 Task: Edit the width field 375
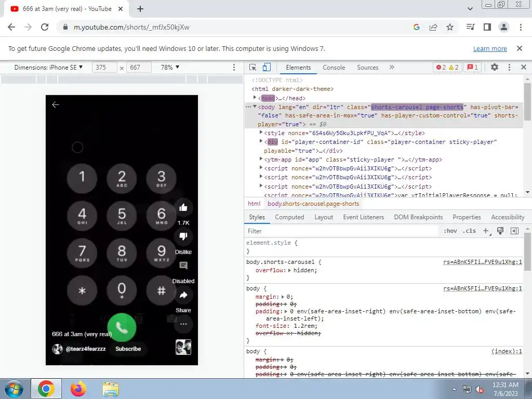(x=104, y=67)
